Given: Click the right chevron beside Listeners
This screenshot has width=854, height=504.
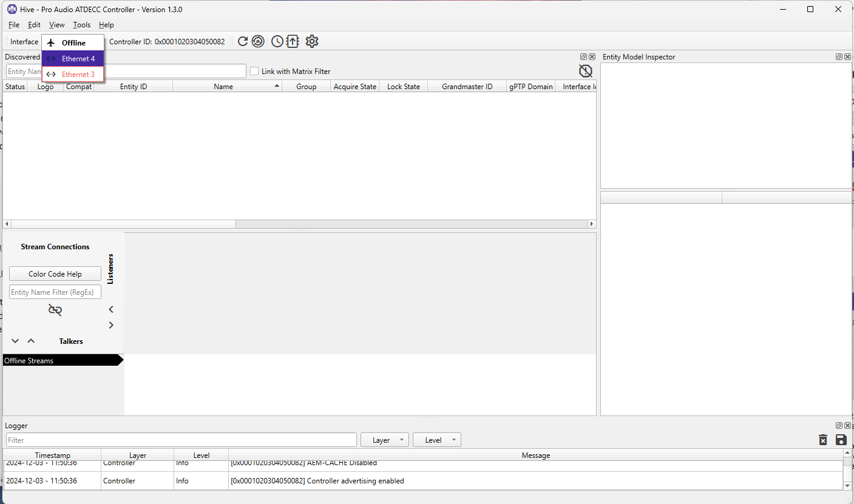Looking at the screenshot, I should pos(111,325).
